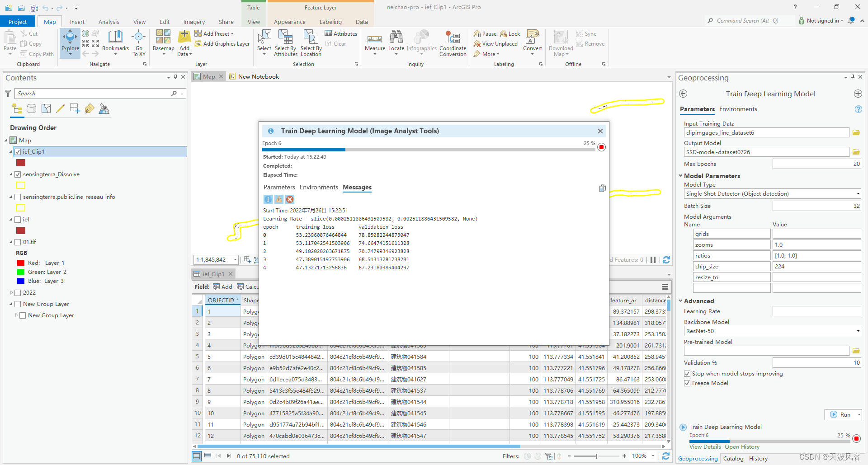This screenshot has height=465, width=868.
Task: Switch to the Catalog pane tab
Action: point(733,458)
